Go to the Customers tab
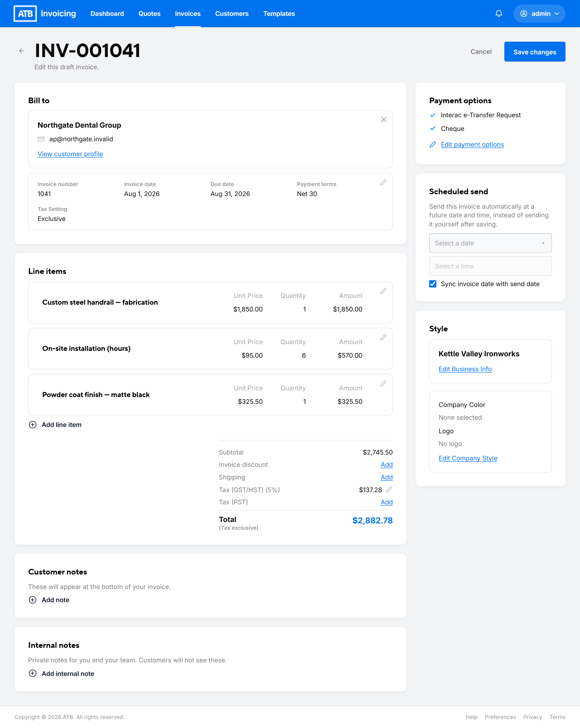Screen dimensions: 580x728 pyautogui.click(x=232, y=14)
